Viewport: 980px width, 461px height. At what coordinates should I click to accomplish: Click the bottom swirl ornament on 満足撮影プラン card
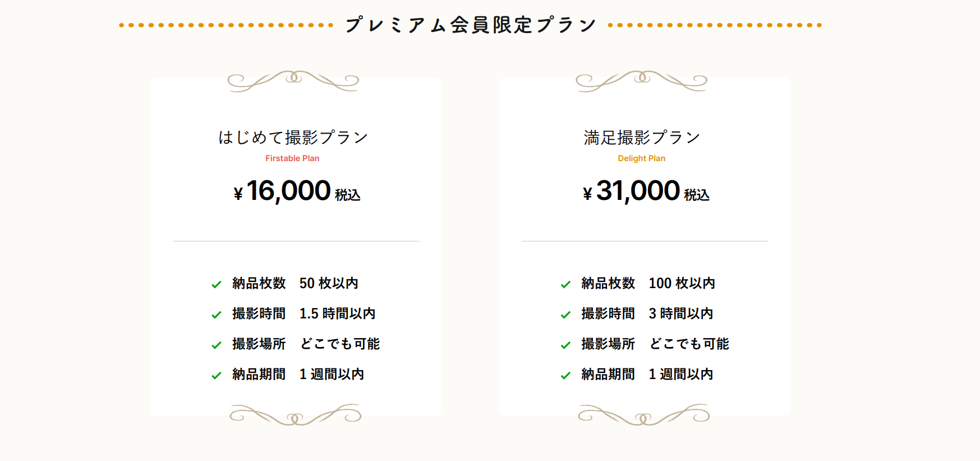click(644, 415)
